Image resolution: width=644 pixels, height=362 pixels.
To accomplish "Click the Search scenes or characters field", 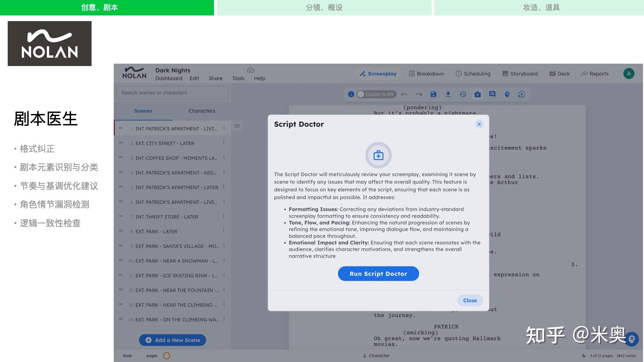I will click(x=172, y=93).
